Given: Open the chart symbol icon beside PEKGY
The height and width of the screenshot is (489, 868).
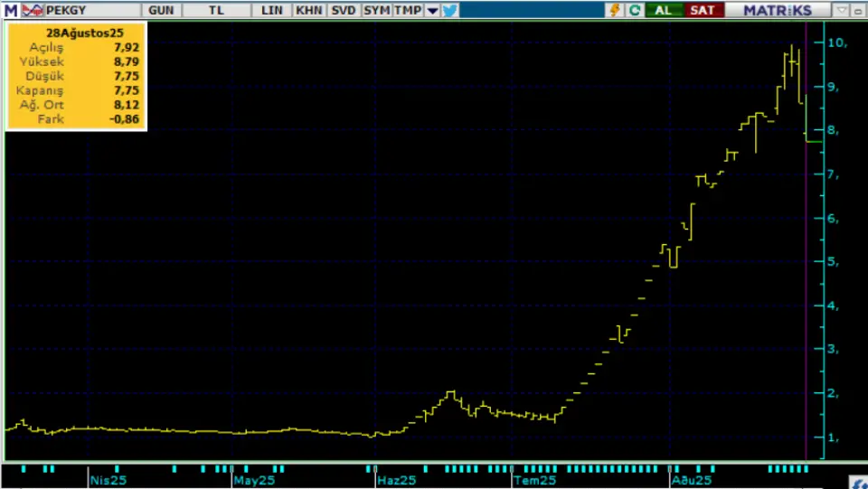Looking at the screenshot, I should coord(33,10).
